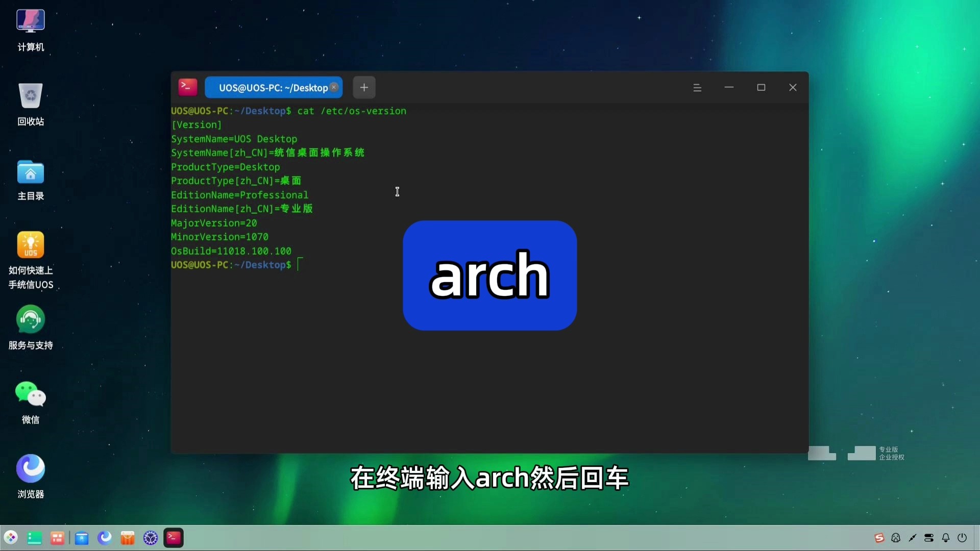The width and height of the screenshot is (980, 551).
Task: Click the "[Version]" line in terminal
Action: [197, 125]
